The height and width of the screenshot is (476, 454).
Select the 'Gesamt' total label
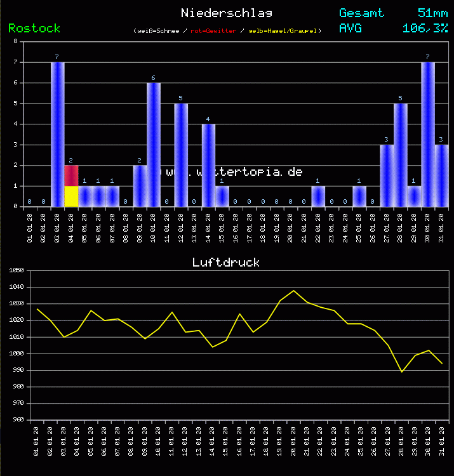pyautogui.click(x=361, y=13)
